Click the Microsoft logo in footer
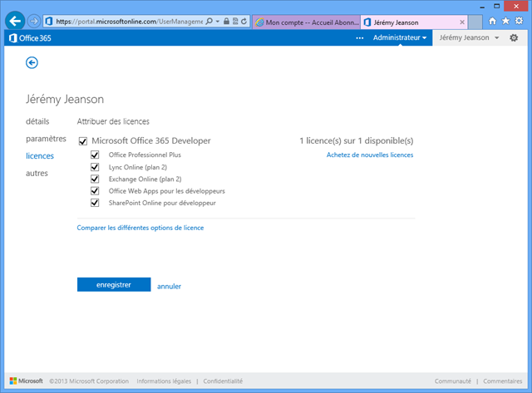 tap(27, 381)
